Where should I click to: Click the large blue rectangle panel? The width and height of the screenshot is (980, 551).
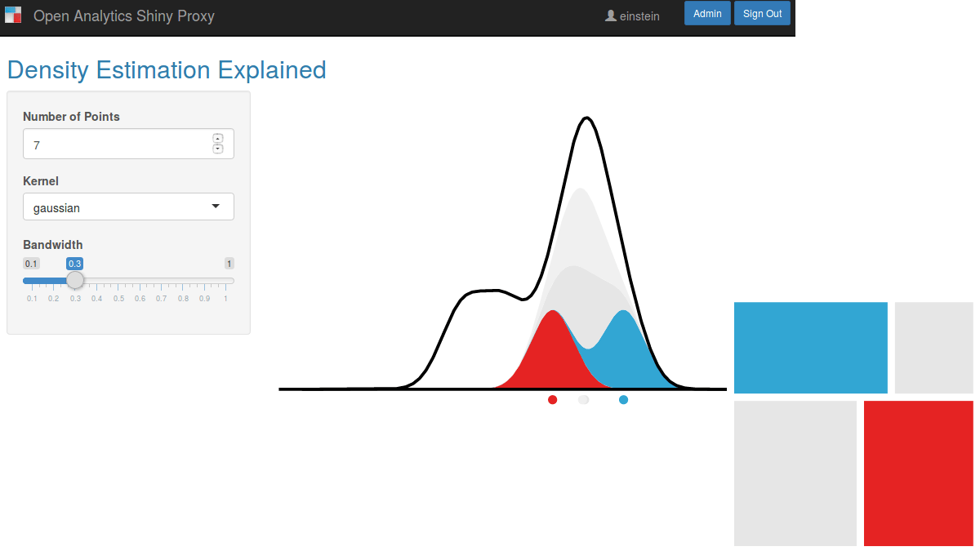tap(810, 347)
